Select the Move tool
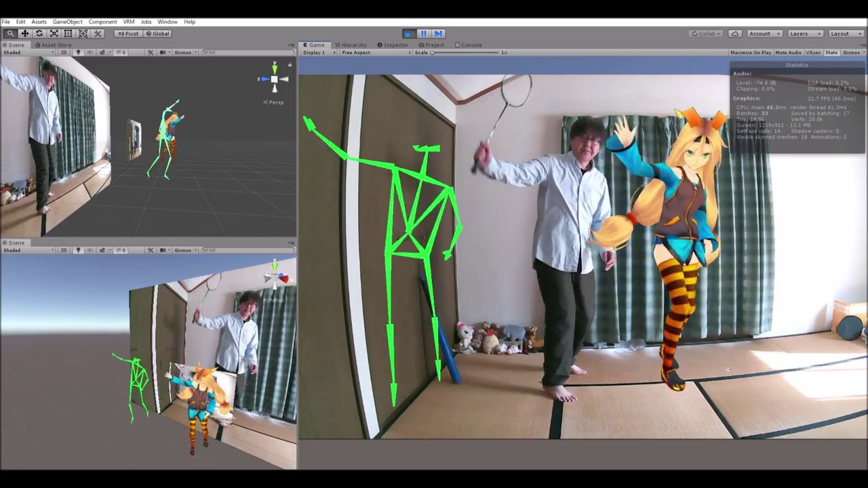The image size is (868, 488). [x=25, y=33]
